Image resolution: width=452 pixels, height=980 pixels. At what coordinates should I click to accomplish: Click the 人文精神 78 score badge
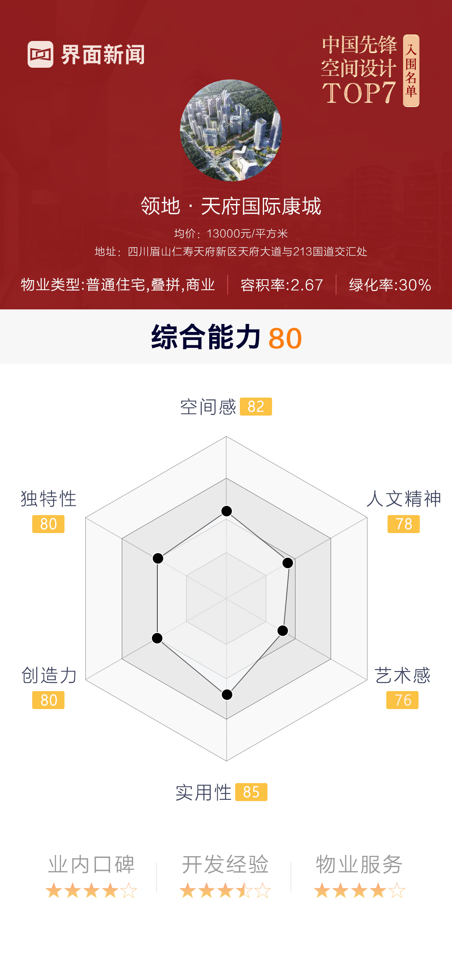click(403, 524)
